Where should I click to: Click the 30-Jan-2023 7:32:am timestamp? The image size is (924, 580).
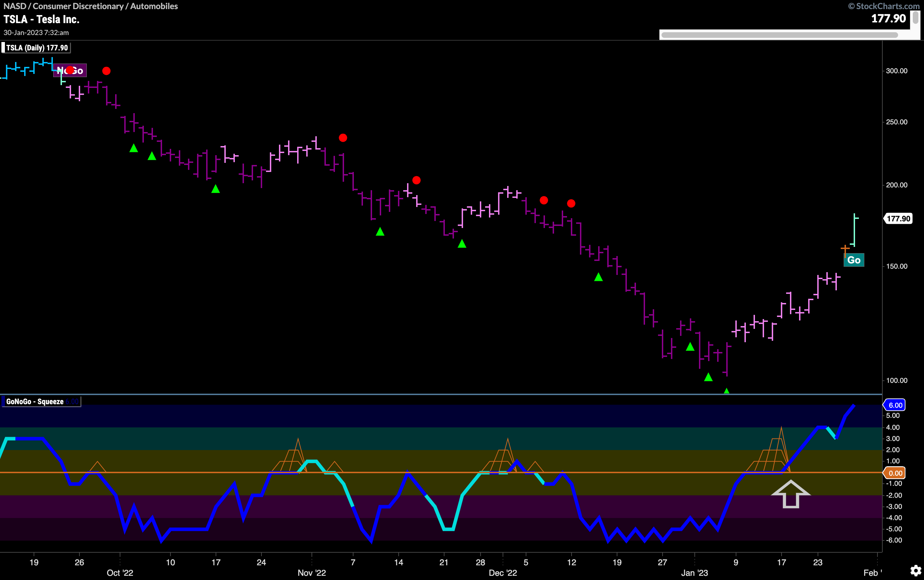(36, 33)
